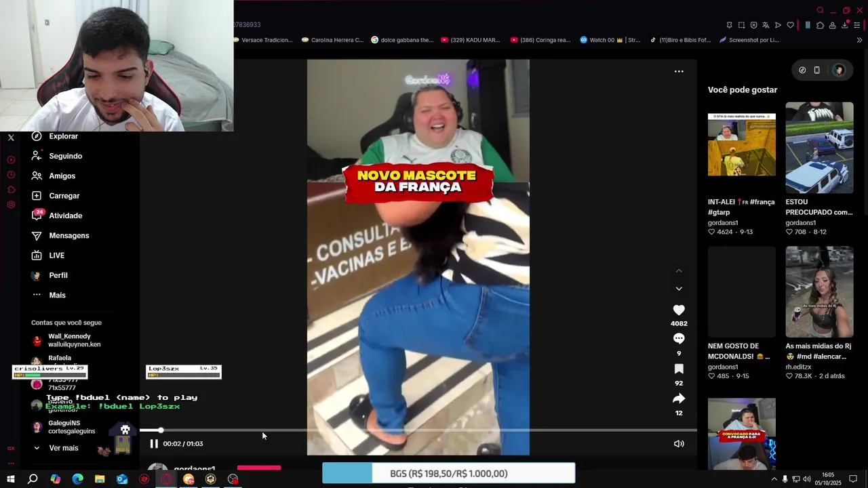Open the system volume tray icon
This screenshot has height=488, width=868.
coord(807,479)
